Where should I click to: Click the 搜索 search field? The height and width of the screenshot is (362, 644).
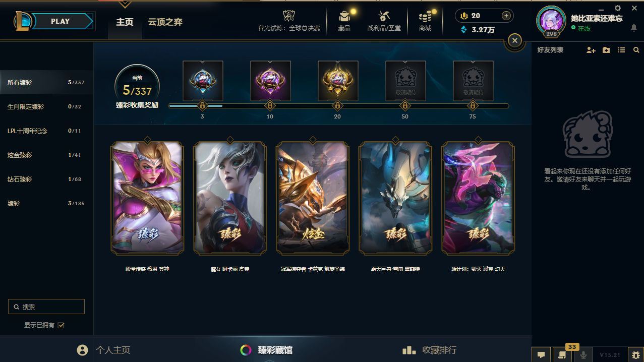tap(46, 307)
